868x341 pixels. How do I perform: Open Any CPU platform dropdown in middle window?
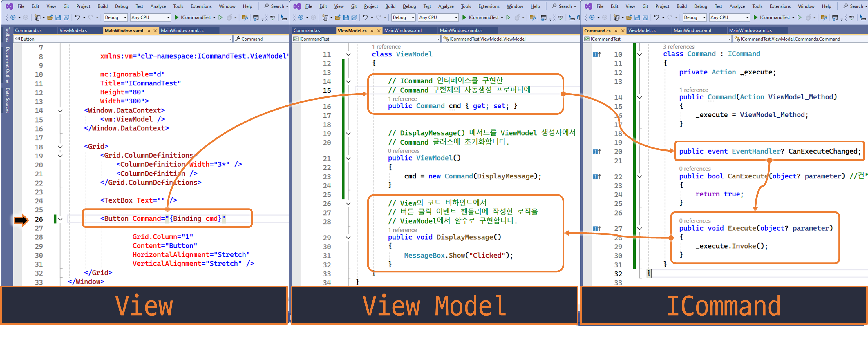438,17
